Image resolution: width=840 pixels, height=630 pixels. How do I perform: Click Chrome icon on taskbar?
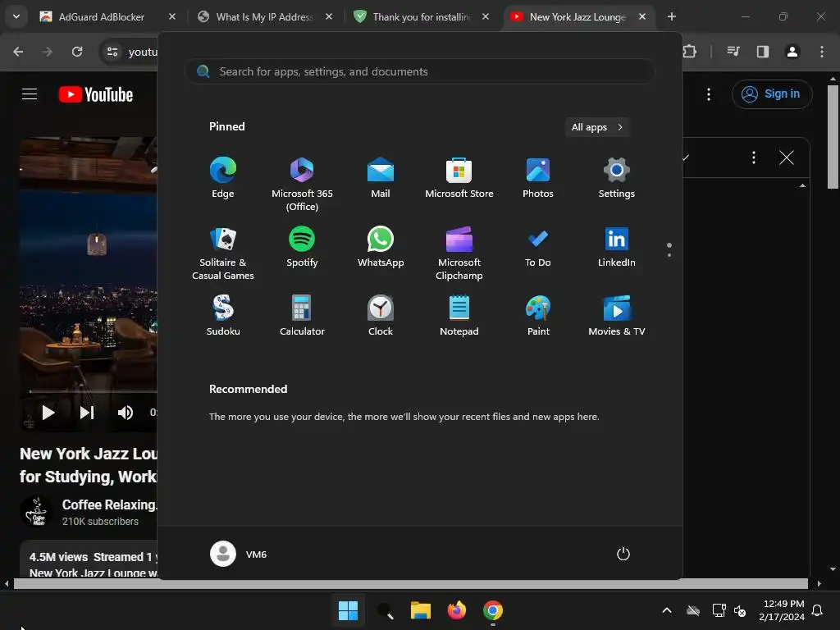[x=493, y=610]
